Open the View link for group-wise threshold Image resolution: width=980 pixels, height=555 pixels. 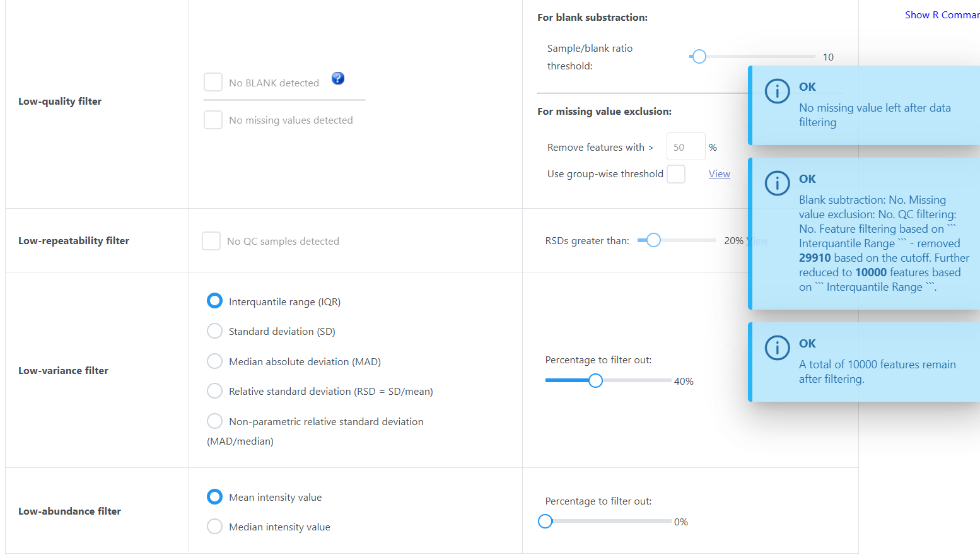pyautogui.click(x=719, y=174)
